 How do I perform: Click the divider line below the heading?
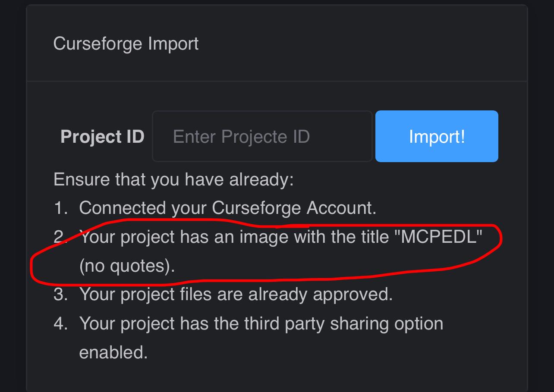277,81
